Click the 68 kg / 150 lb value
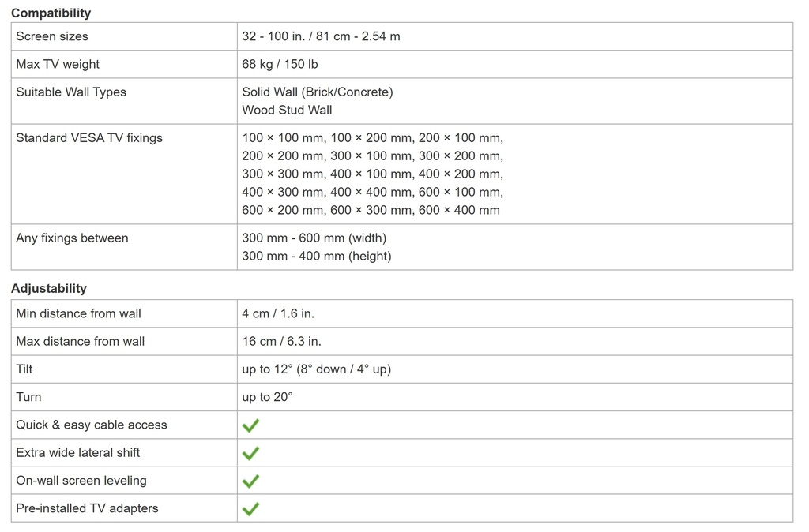Image resolution: width=809 pixels, height=532 pixels. [x=280, y=64]
